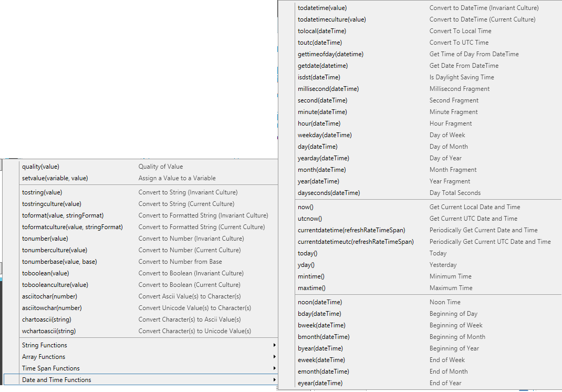
Task: Choose toboolean(value) Invariant Culture item
Action: click(46, 273)
